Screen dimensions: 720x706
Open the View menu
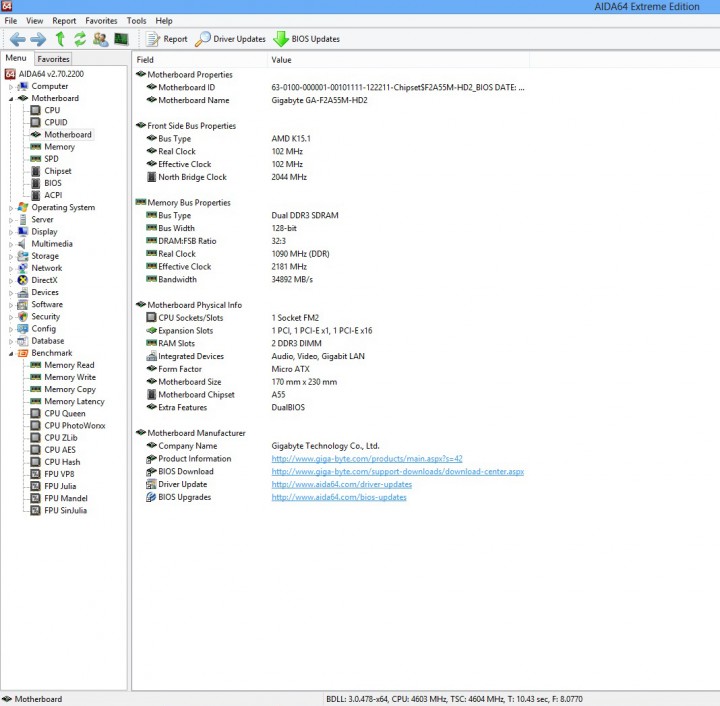tap(34, 21)
